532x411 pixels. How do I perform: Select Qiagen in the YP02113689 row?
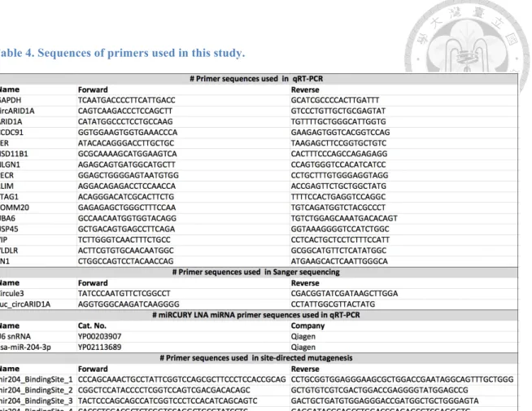(x=303, y=348)
